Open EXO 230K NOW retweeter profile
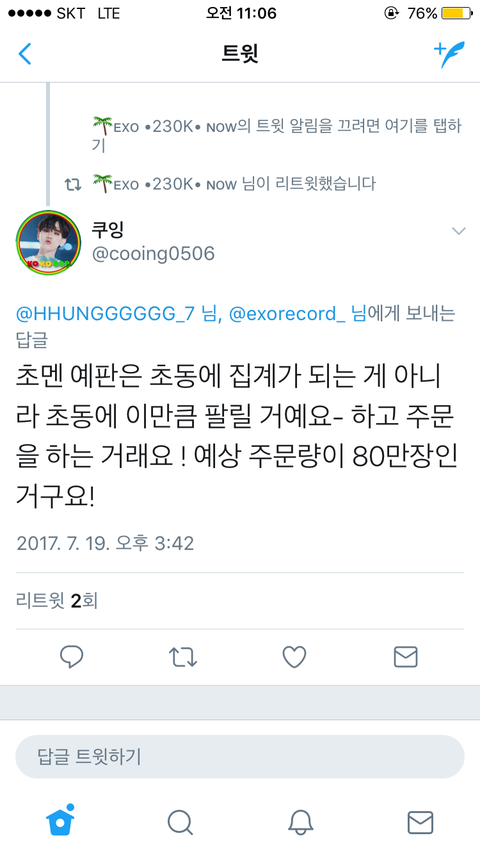This screenshot has width=480, height=854. click(165, 184)
